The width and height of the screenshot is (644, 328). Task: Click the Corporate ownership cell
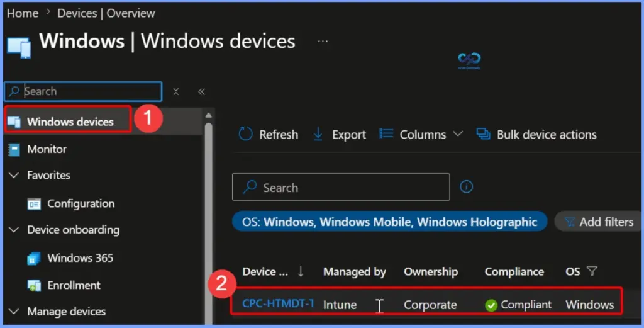(x=430, y=305)
